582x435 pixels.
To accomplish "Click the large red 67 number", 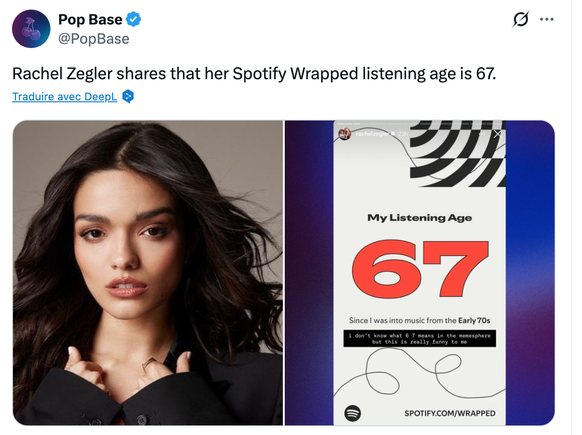I will click(x=420, y=269).
